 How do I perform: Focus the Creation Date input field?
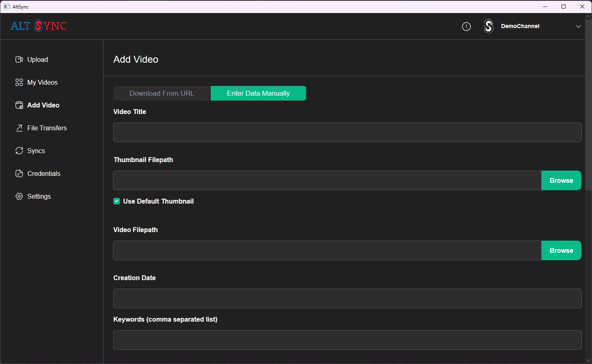347,298
